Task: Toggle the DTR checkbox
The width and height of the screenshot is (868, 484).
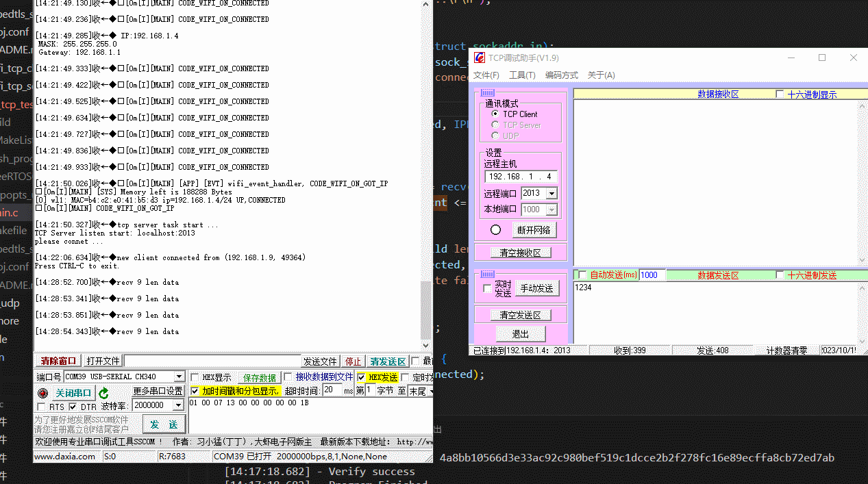Action: 73,407
